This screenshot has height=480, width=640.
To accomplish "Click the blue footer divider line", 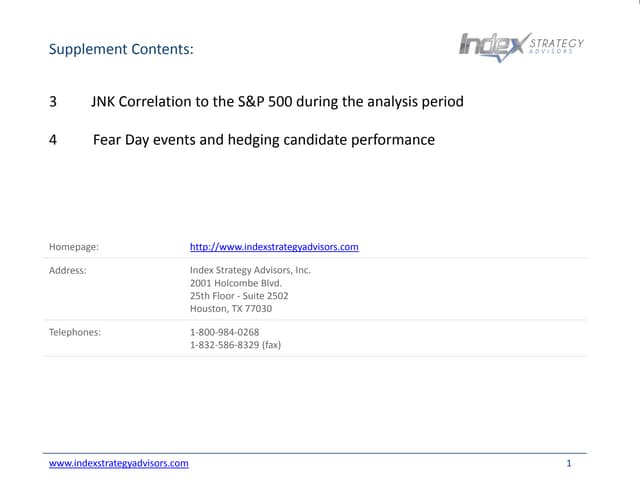I will (318, 453).
